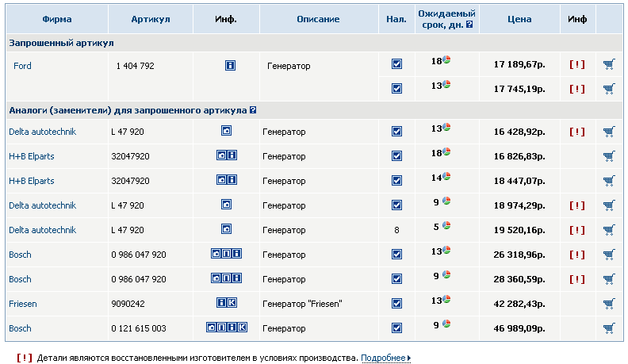This screenshot has height=364, width=628.
Task: Click K icon in Bosch 0 121 615 003 row
Action: click(242, 328)
